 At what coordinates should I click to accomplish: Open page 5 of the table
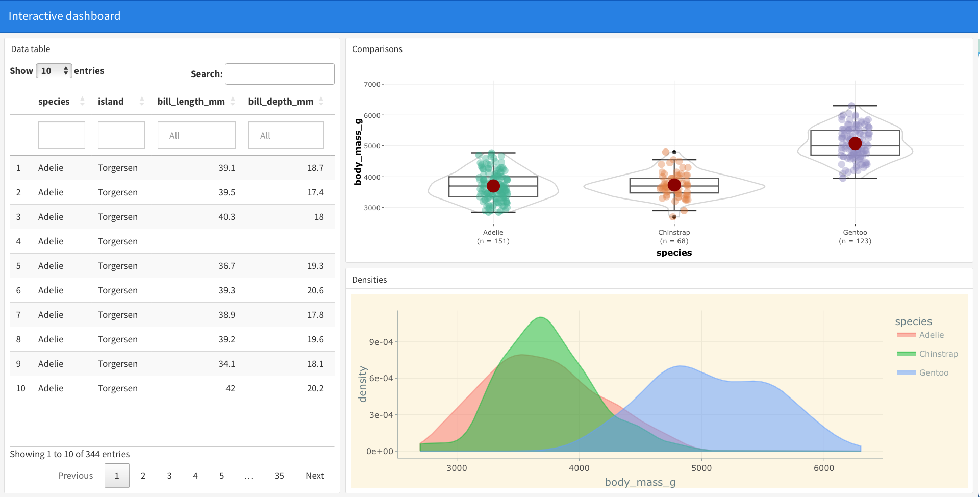221,476
